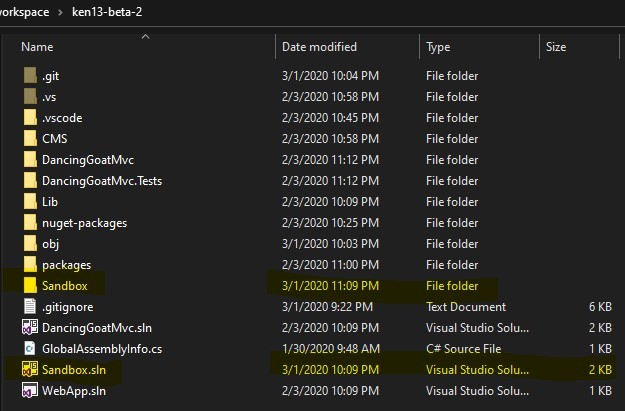625x411 pixels.
Task: Select the .git folder icon
Action: pos(30,75)
